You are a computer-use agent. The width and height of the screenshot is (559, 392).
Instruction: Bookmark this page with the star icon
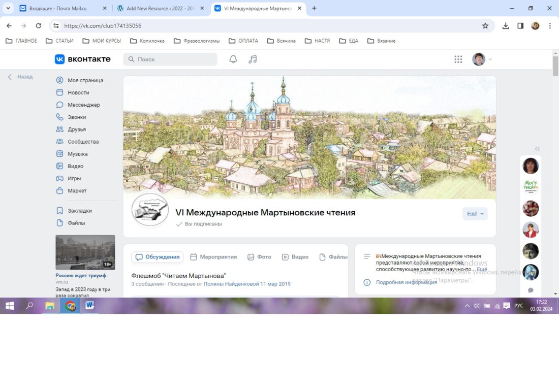[x=485, y=26]
